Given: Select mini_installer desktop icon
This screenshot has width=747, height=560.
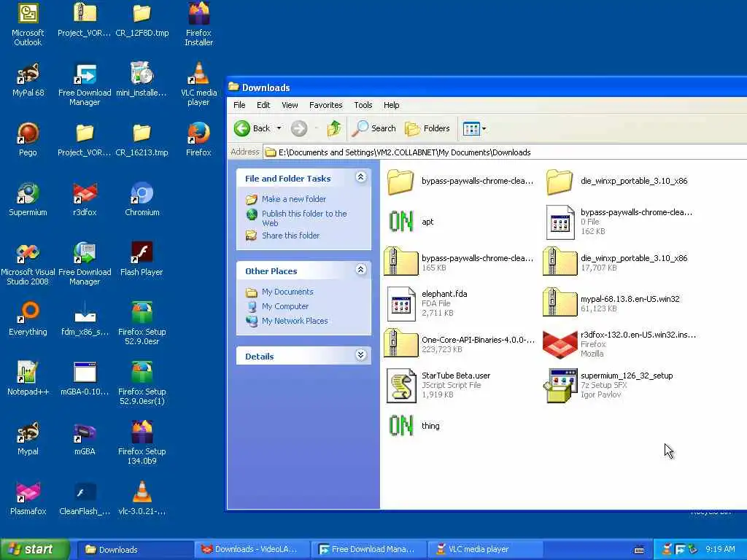Looking at the screenshot, I should pos(142,79).
